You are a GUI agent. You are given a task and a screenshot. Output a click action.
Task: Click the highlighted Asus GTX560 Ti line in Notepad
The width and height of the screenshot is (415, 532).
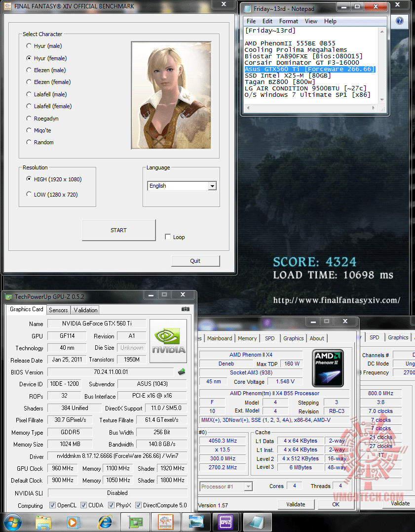tap(309, 69)
